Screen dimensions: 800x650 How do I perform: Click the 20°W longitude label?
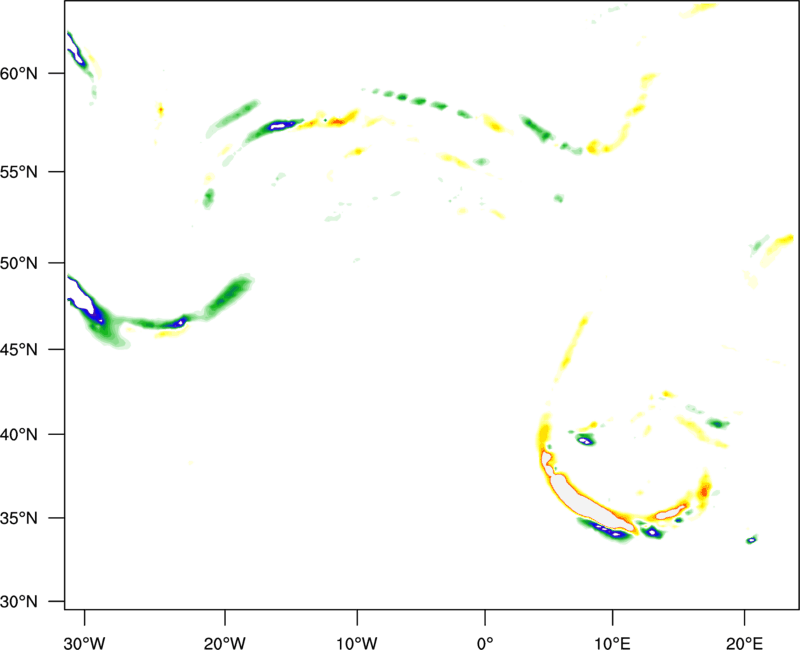pyautogui.click(x=225, y=643)
